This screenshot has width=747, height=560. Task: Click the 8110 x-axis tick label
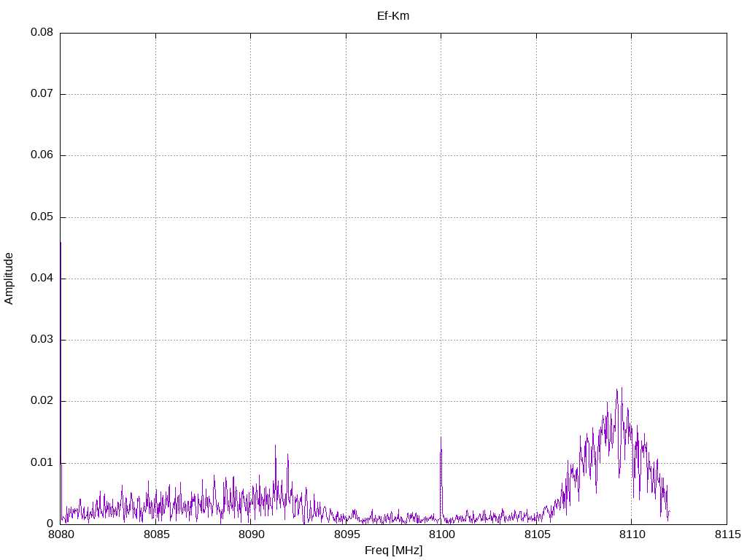click(x=632, y=534)
